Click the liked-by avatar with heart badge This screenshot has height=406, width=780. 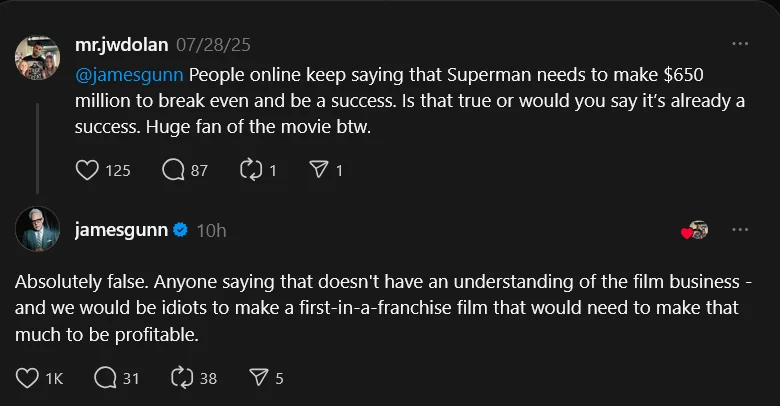pos(695,230)
